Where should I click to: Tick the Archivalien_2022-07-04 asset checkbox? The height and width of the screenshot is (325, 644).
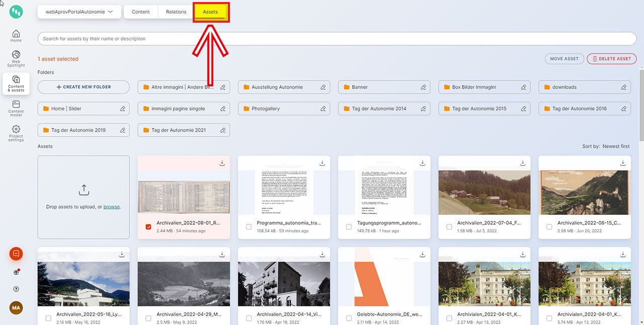(449, 227)
